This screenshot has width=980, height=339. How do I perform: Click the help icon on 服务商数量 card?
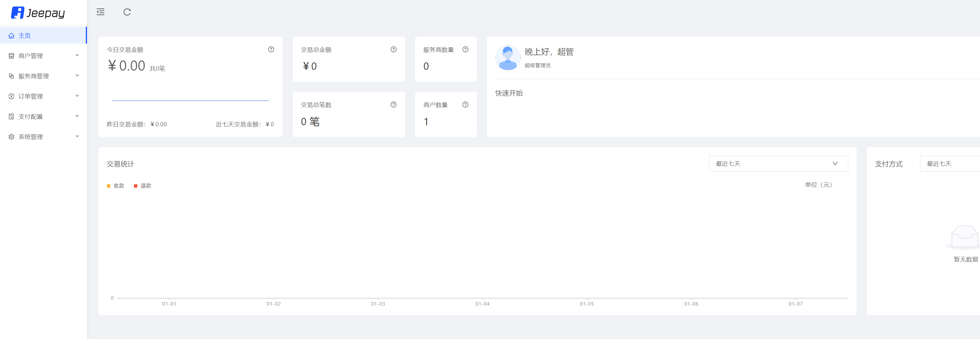(x=465, y=49)
